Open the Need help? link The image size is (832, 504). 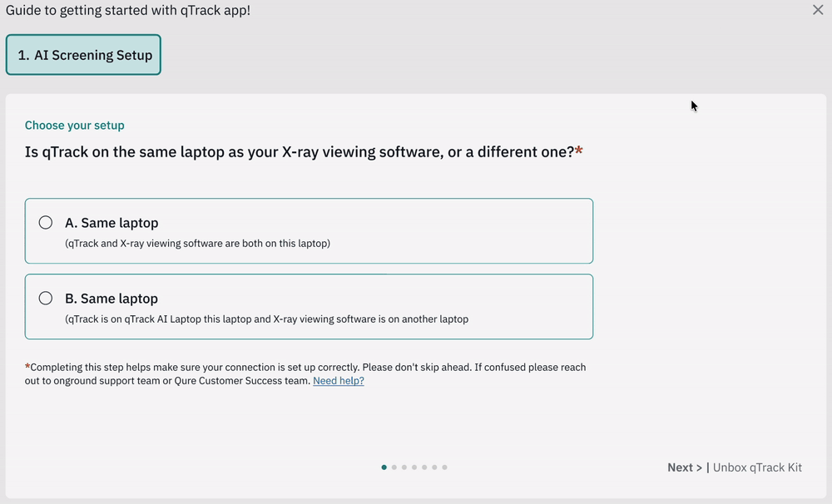(x=339, y=380)
